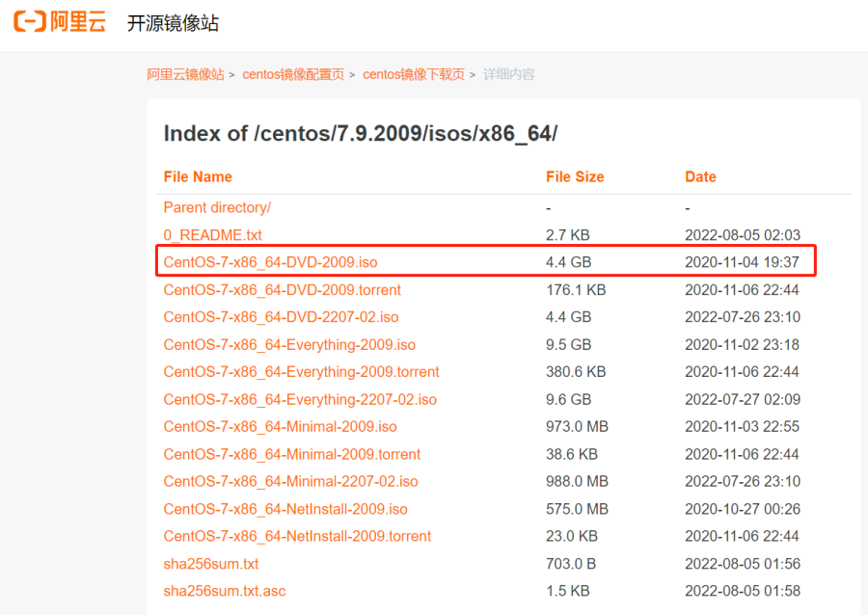Select the 380.6 KB file size cell
The height and width of the screenshot is (615, 868).
[x=576, y=372]
